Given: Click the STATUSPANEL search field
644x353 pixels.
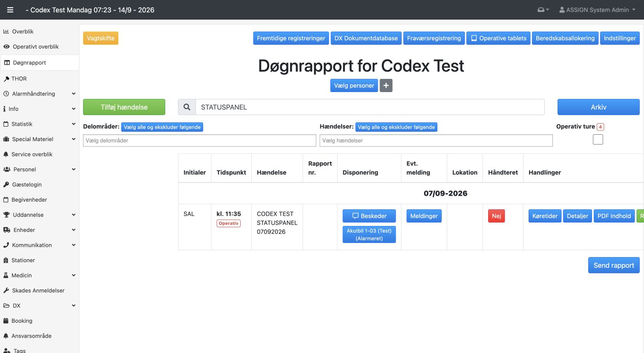Looking at the screenshot, I should [x=370, y=107].
